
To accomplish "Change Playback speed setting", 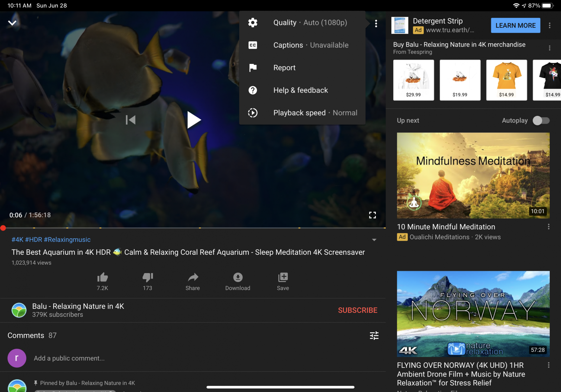I will click(x=302, y=113).
